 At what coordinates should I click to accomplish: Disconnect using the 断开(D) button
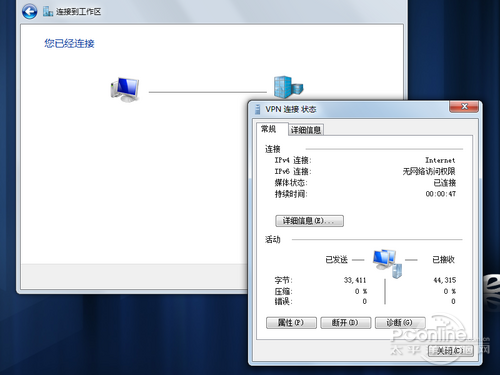coord(345,323)
